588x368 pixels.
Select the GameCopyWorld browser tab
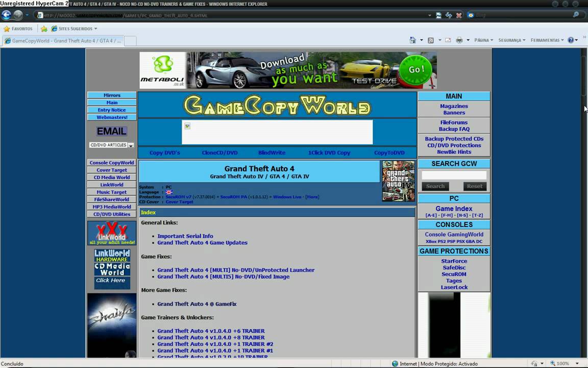pyautogui.click(x=63, y=40)
